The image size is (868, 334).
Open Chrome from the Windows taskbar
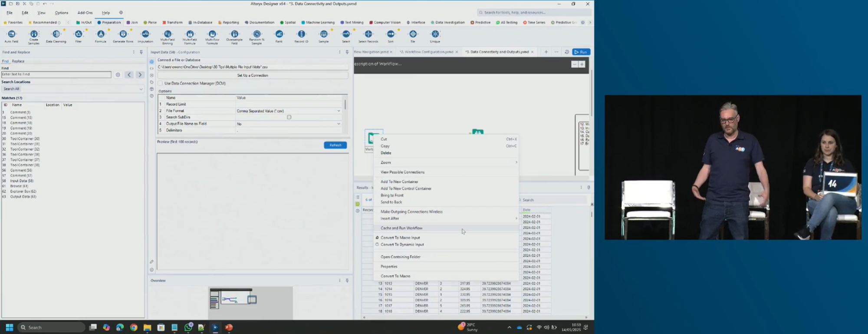[134, 327]
